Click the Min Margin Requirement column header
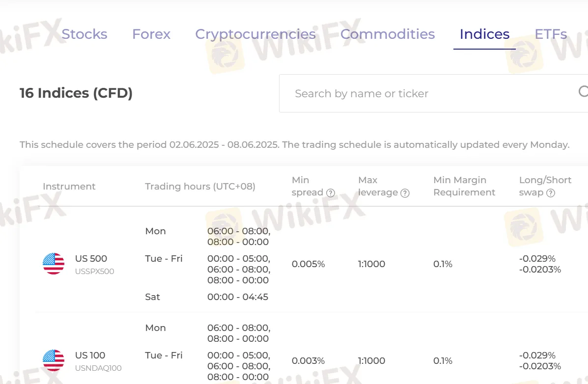 tap(464, 187)
